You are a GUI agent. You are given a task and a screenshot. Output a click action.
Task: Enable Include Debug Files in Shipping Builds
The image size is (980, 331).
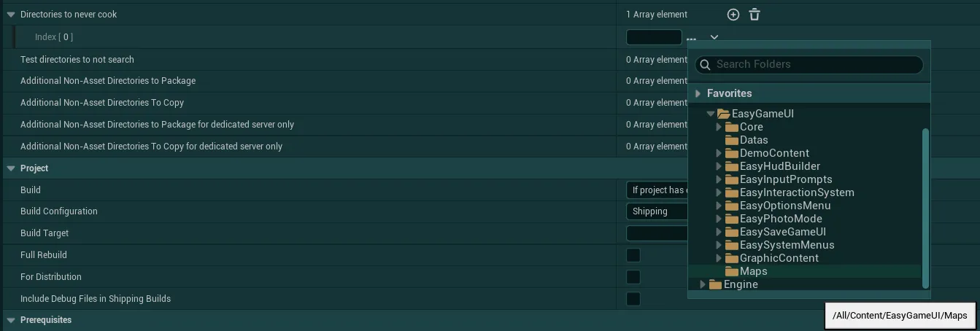pos(633,299)
